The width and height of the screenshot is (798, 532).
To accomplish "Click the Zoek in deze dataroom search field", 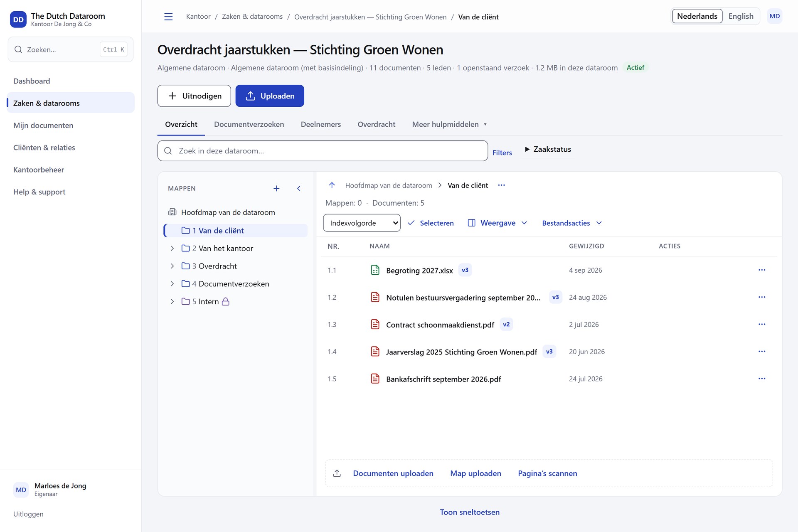I will click(323, 151).
